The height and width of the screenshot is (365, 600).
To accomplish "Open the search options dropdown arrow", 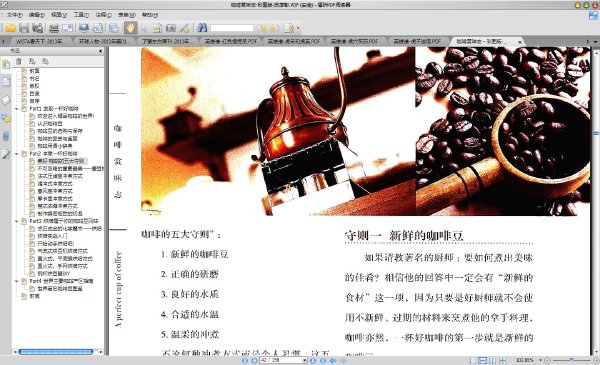I will (x=298, y=28).
